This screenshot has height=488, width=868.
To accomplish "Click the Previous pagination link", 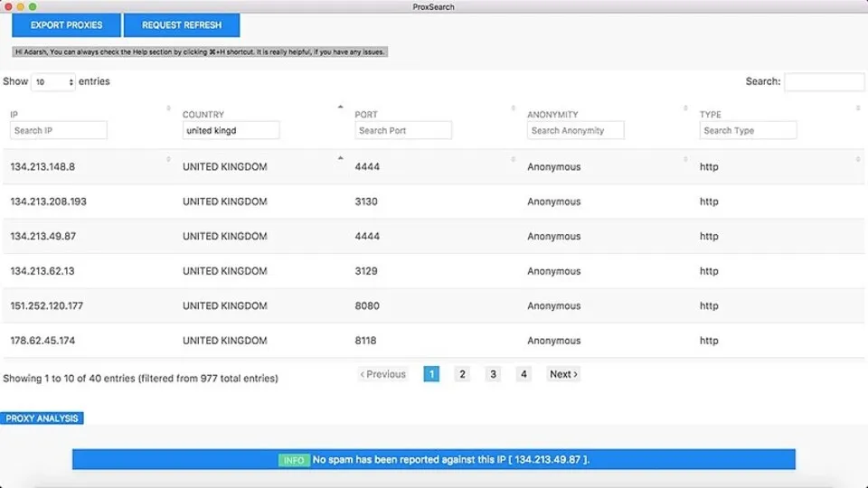I will [382, 374].
